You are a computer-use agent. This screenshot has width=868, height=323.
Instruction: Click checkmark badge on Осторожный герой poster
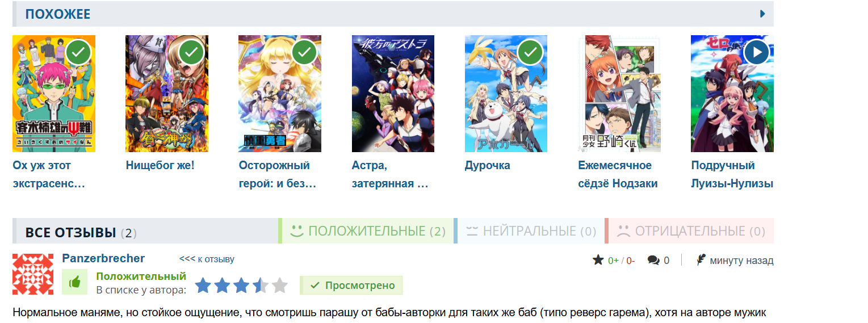(x=304, y=52)
